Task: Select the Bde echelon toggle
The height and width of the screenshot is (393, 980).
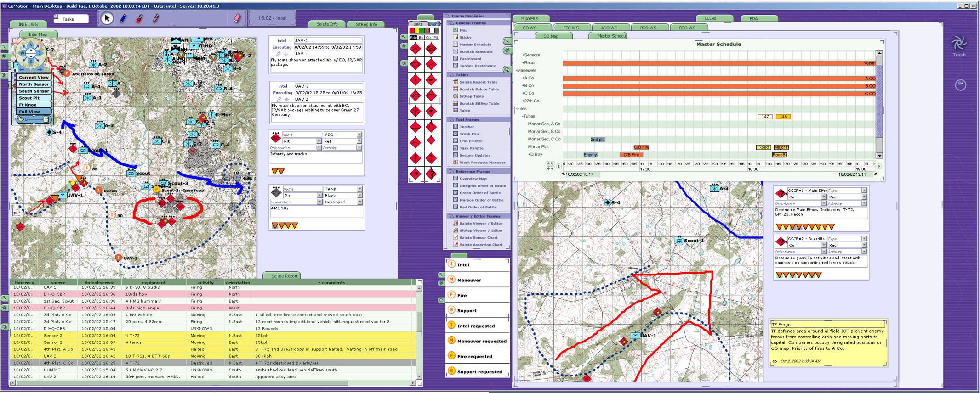Action: click(x=413, y=38)
